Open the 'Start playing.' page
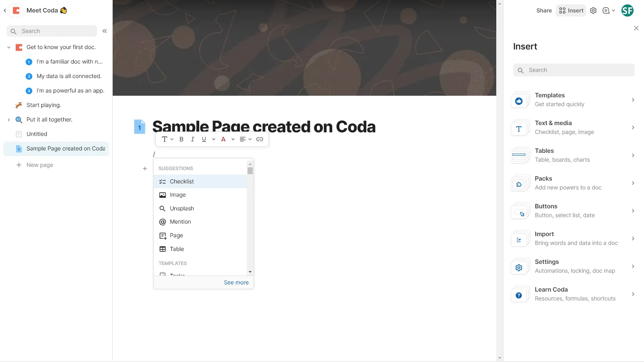 coord(44,105)
